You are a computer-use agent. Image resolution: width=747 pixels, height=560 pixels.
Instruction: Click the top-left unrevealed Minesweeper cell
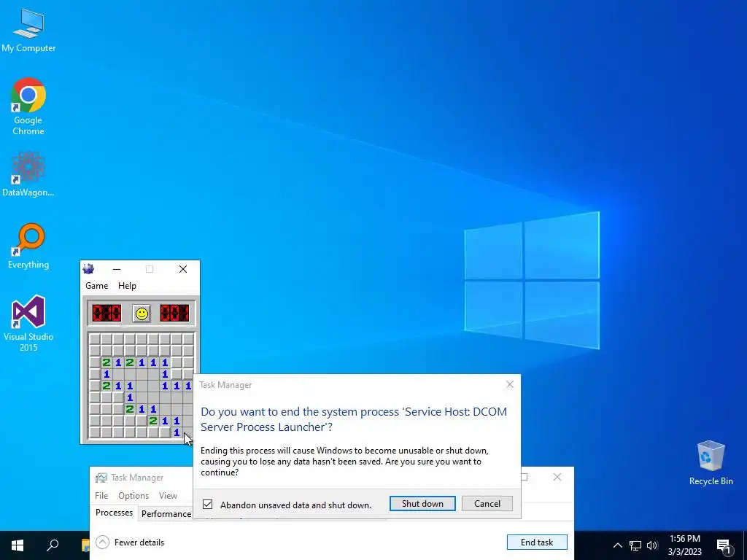94,339
